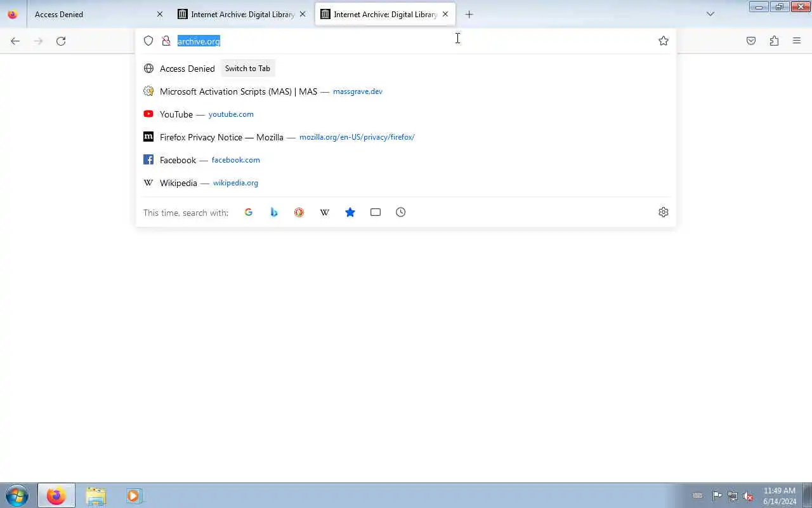Open the YouTube suggestion
This screenshot has width=812, height=508.
[x=406, y=114]
